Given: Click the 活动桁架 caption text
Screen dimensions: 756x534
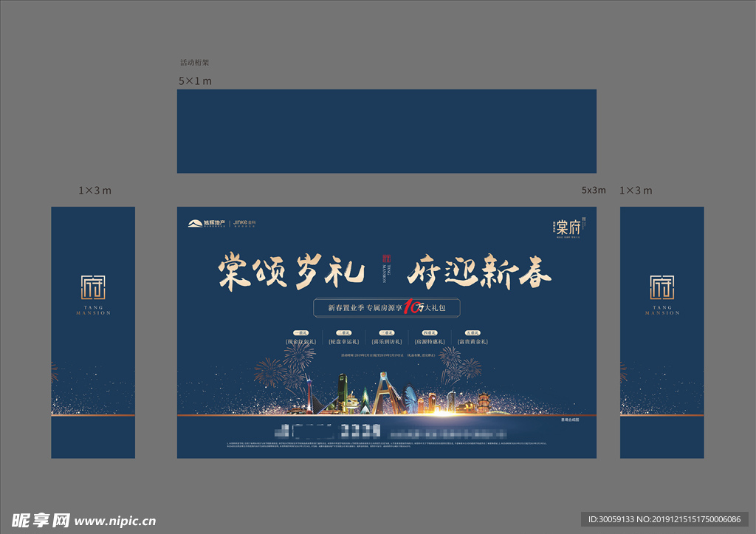Looking at the screenshot, I should (x=195, y=63).
